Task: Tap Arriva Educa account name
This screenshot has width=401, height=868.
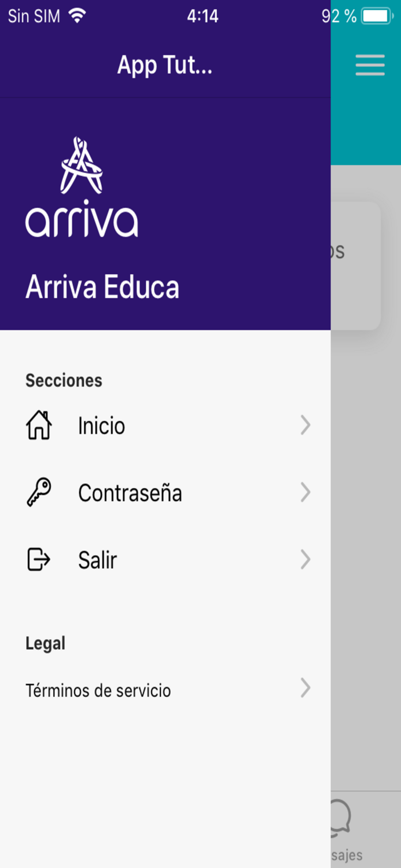Action: coord(102,286)
